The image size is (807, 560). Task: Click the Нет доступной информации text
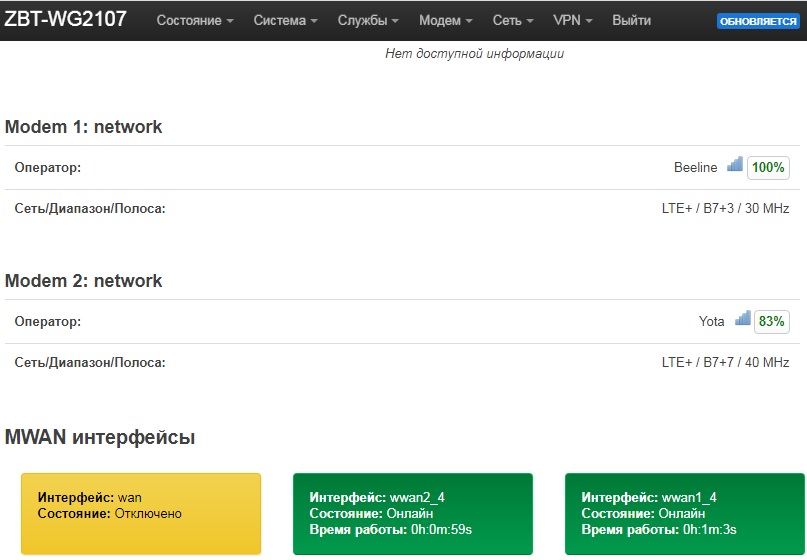pos(475,54)
